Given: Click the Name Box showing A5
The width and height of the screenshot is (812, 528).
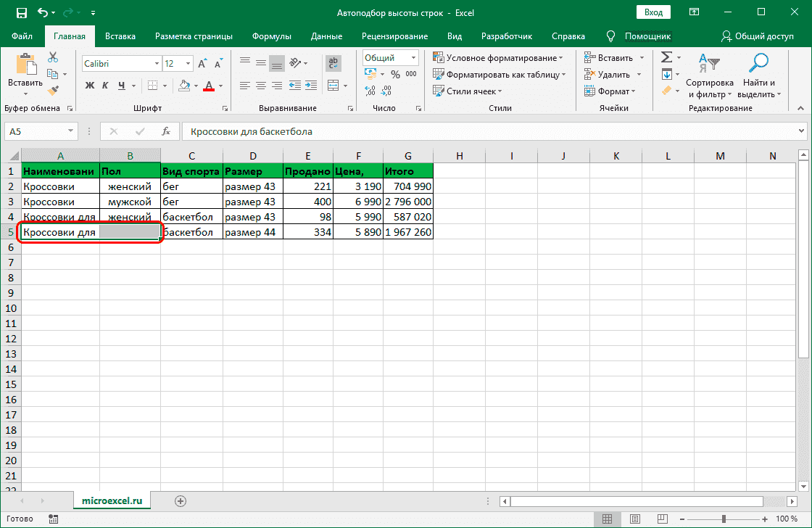Looking at the screenshot, I should (36, 131).
